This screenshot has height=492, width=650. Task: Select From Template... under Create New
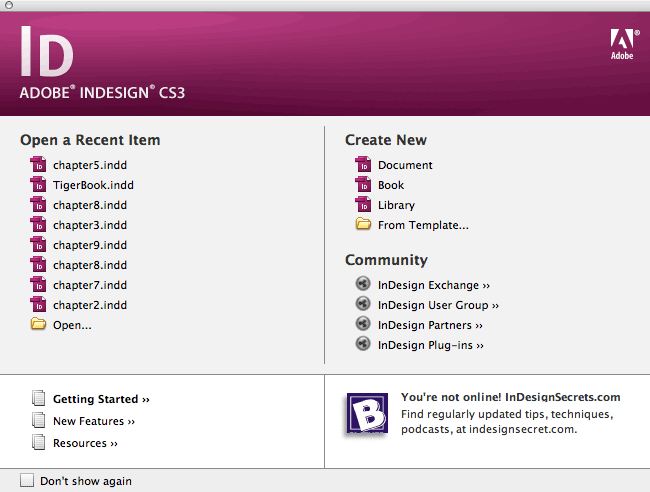coord(423,225)
